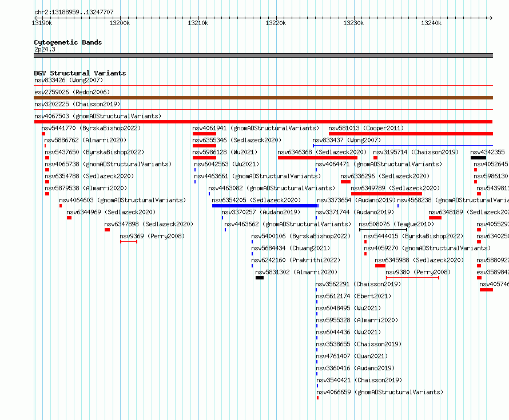Click the blue nsv6354205 variant bar
The width and height of the screenshot is (509, 420).
(265, 206)
